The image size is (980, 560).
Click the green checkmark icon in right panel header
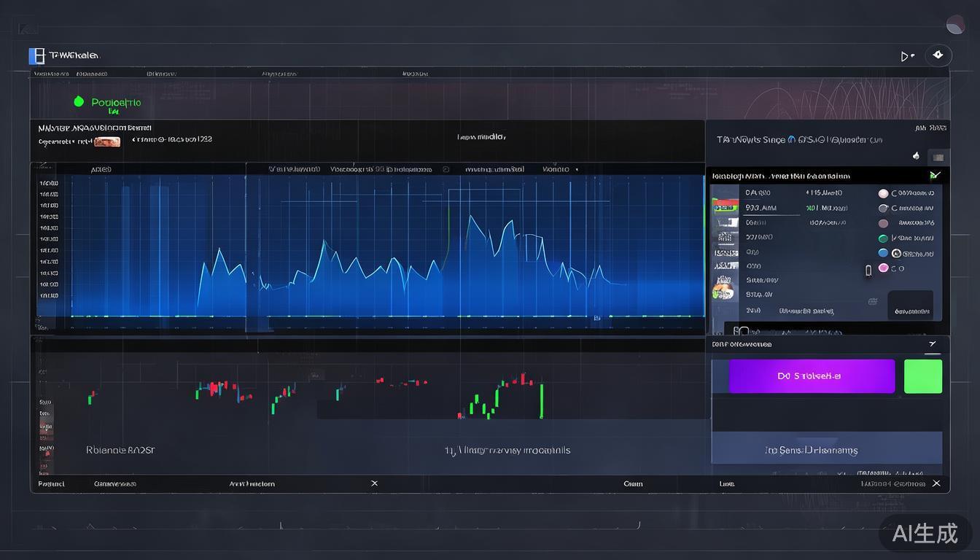pyautogui.click(x=936, y=175)
